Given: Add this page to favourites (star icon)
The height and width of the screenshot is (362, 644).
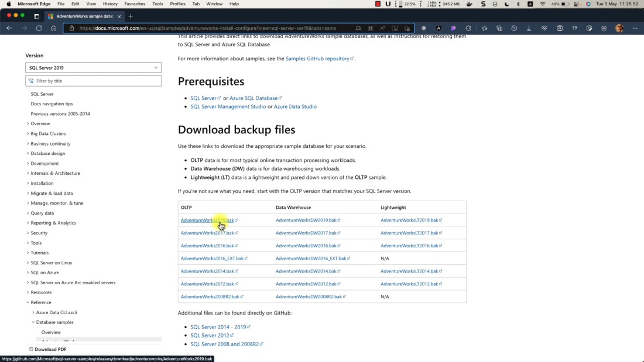Looking at the screenshot, I should [407, 28].
